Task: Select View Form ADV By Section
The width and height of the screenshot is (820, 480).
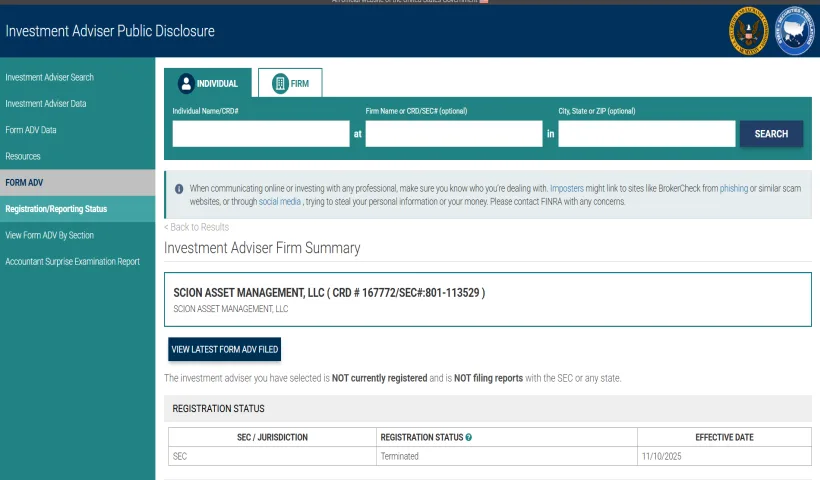Action: pyautogui.click(x=50, y=235)
